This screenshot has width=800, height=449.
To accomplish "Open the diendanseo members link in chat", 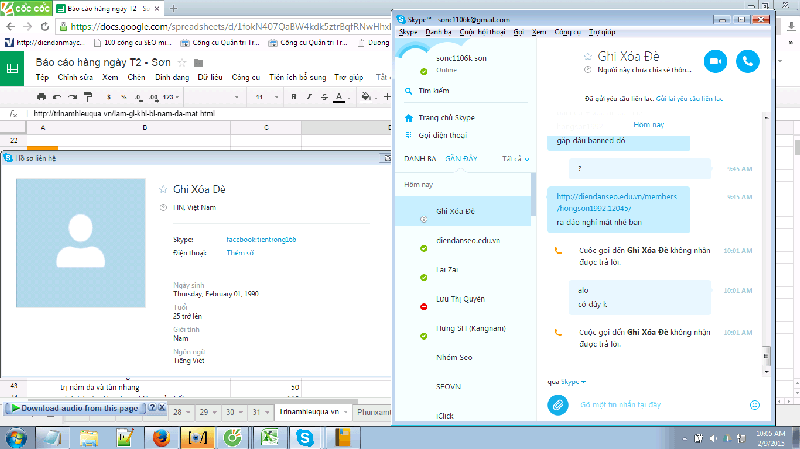I will (x=617, y=202).
